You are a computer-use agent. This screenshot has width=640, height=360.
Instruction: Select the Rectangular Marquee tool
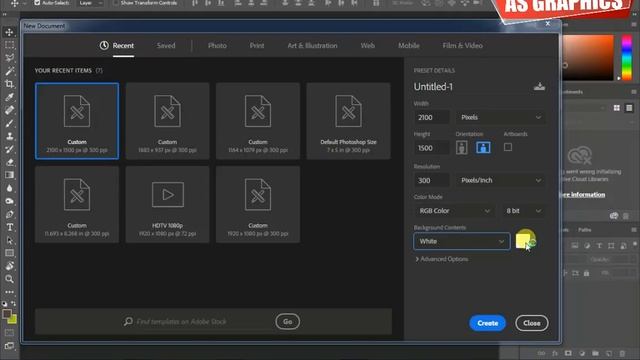point(9,45)
